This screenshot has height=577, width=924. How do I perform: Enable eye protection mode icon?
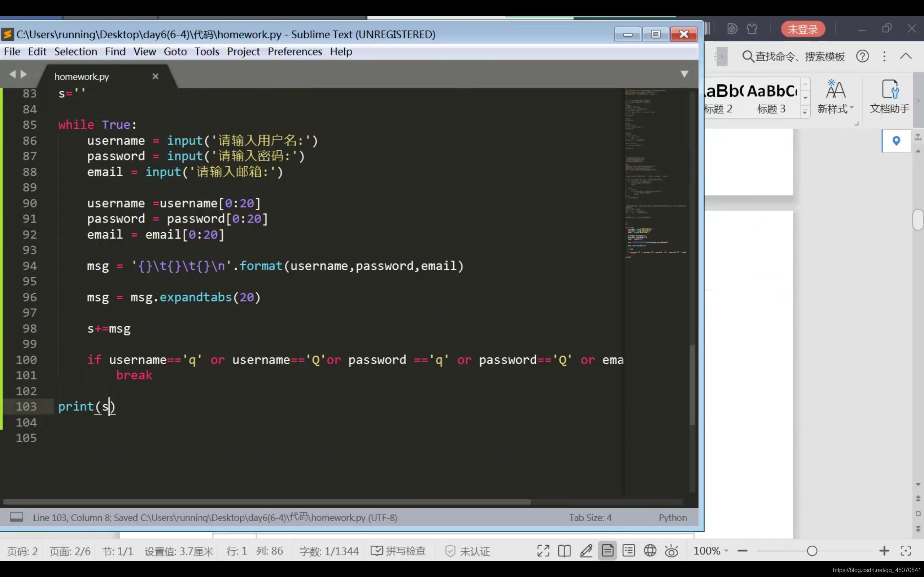(671, 551)
